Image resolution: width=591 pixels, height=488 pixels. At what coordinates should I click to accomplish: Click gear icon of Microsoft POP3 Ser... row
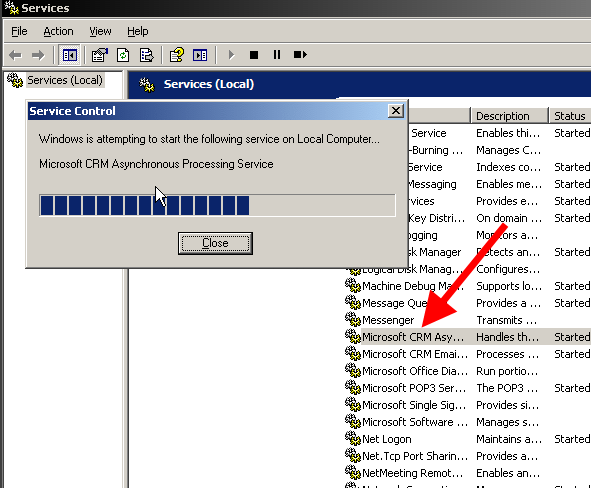(x=353, y=388)
